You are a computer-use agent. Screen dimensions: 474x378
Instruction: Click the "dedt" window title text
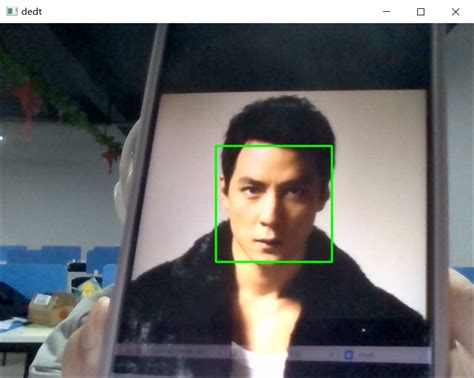[32, 12]
